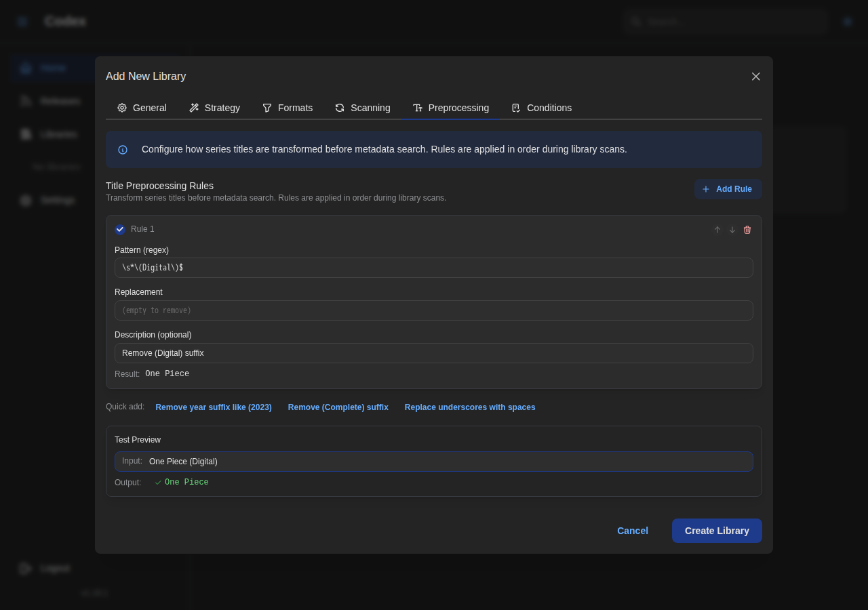Click the Test Preview input field

pyautogui.click(x=434, y=462)
